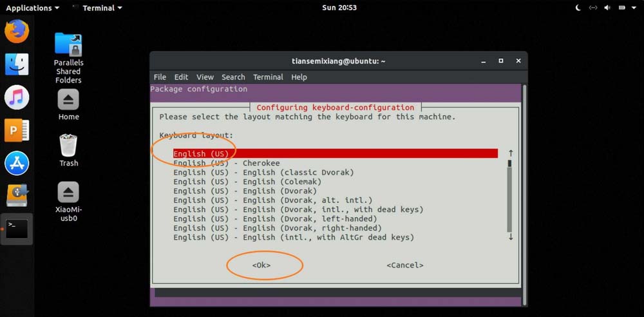Open the XiaoMi-usb0 drive icon

pyautogui.click(x=69, y=202)
